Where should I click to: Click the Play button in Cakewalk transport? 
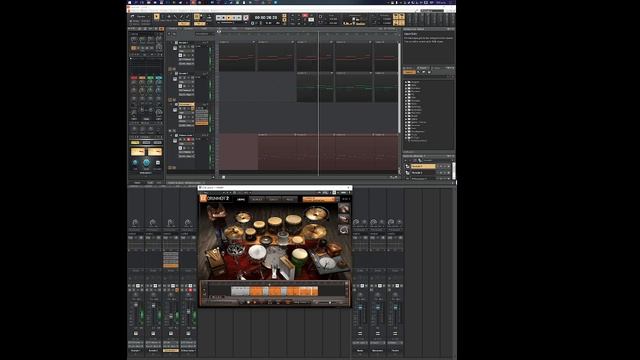coord(229,18)
